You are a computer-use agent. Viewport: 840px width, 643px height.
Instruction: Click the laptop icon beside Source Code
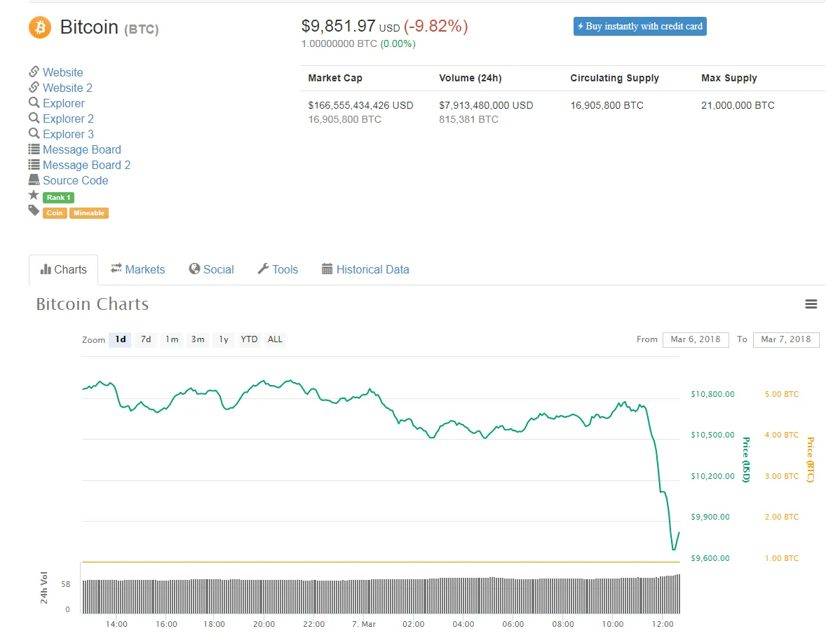pyautogui.click(x=34, y=180)
